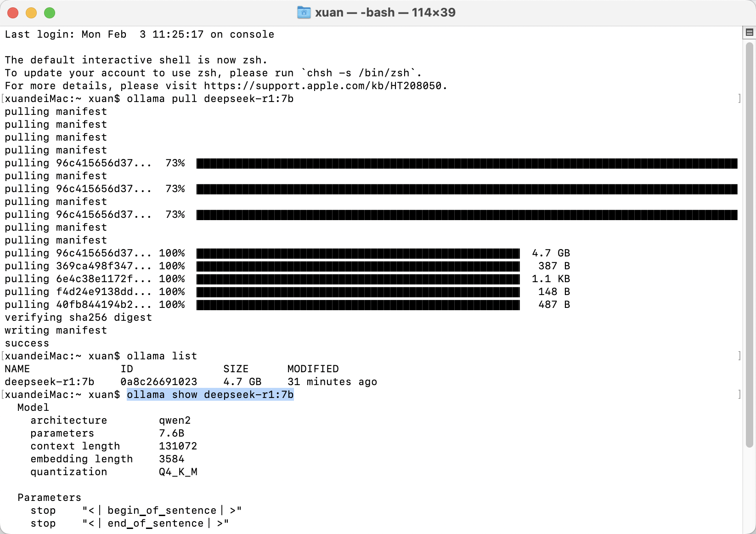Click the 'ollama list' command text
This screenshot has height=534, width=756.
(162, 356)
